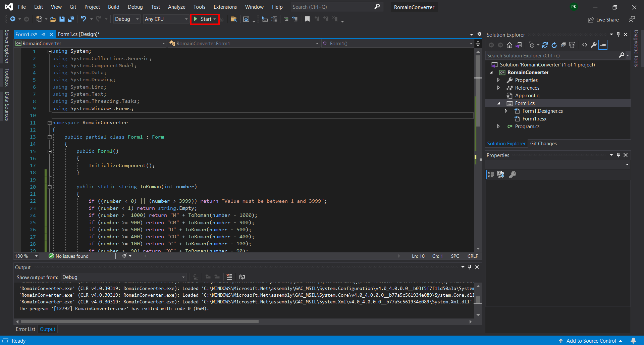Toggle the Categorized view in Properties panel
Screen dimensions: 644x345
[x=491, y=175]
